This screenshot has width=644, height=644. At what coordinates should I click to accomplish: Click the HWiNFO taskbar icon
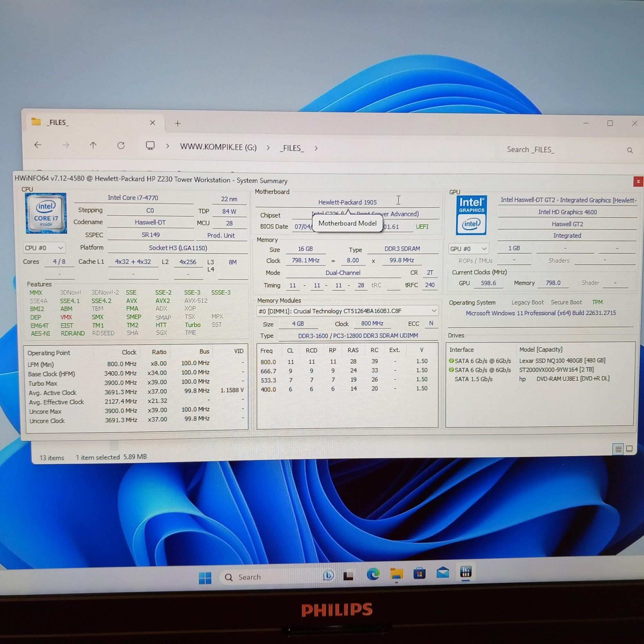[x=466, y=572]
